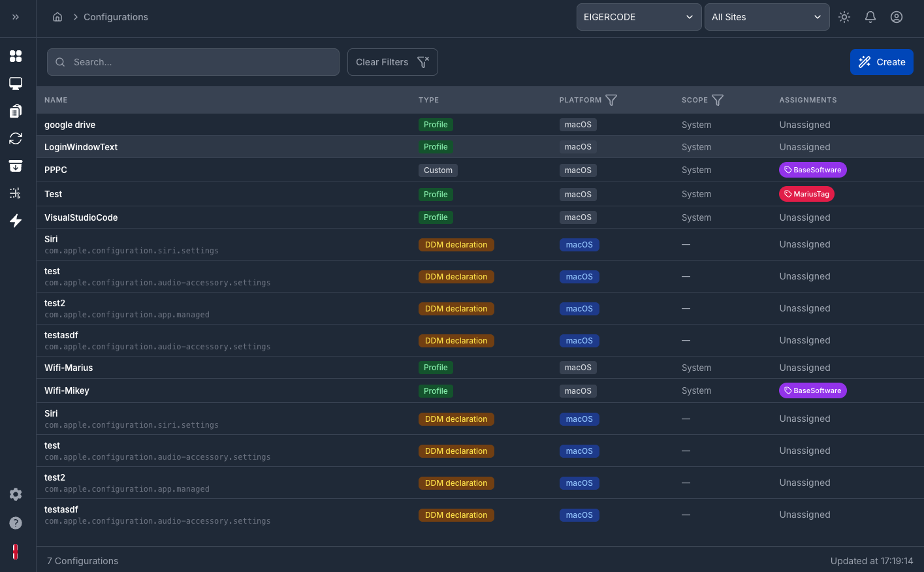
Task: Click the Configurations breadcrumb
Action: point(116,17)
